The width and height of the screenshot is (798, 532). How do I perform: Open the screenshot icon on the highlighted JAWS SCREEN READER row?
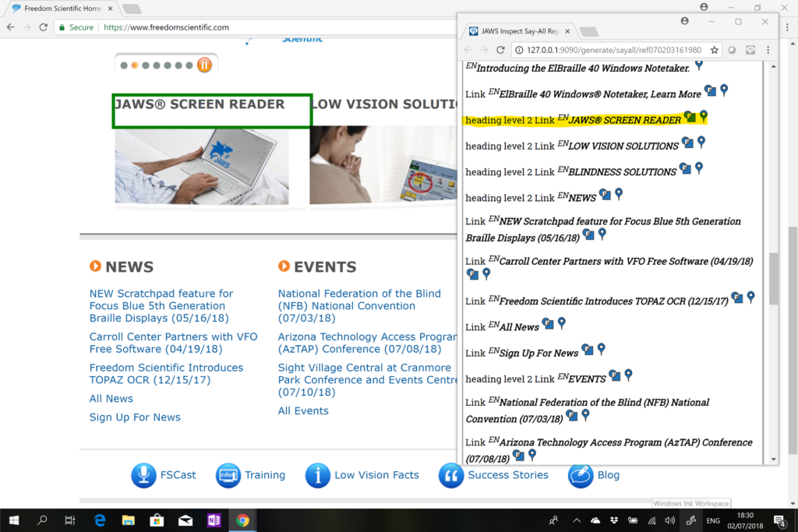pos(690,116)
